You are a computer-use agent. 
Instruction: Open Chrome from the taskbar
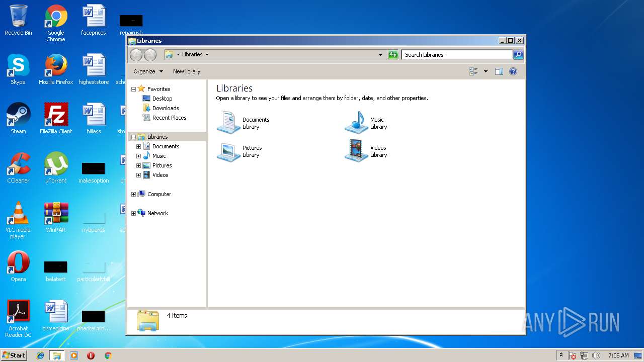click(108, 355)
